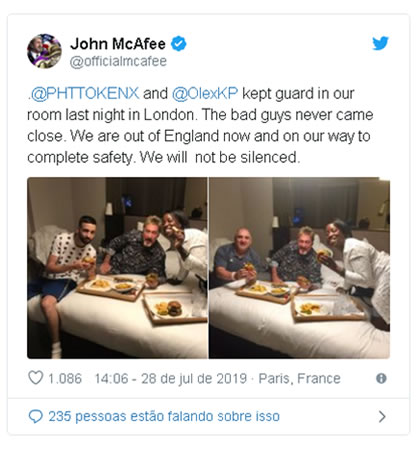Open the right hotel room photo

tap(299, 268)
